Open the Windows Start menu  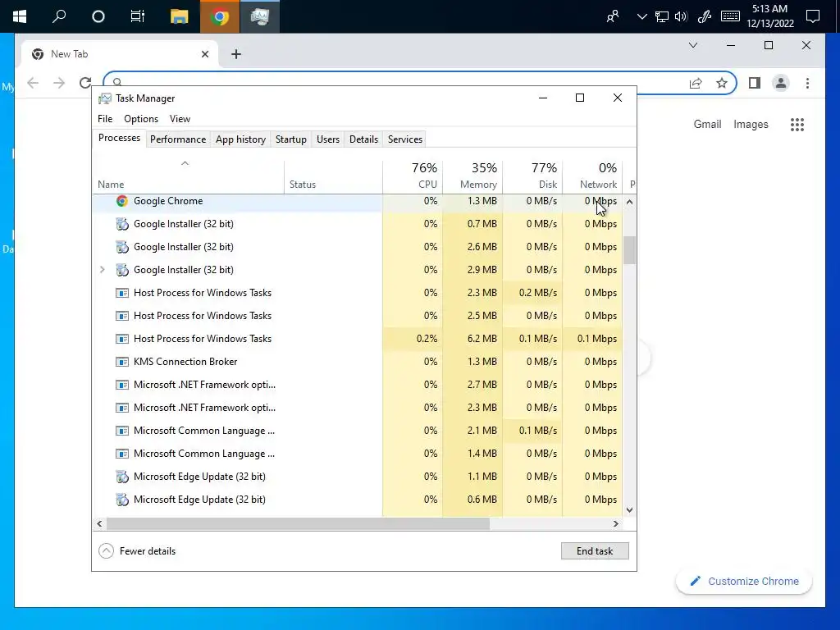click(20, 16)
